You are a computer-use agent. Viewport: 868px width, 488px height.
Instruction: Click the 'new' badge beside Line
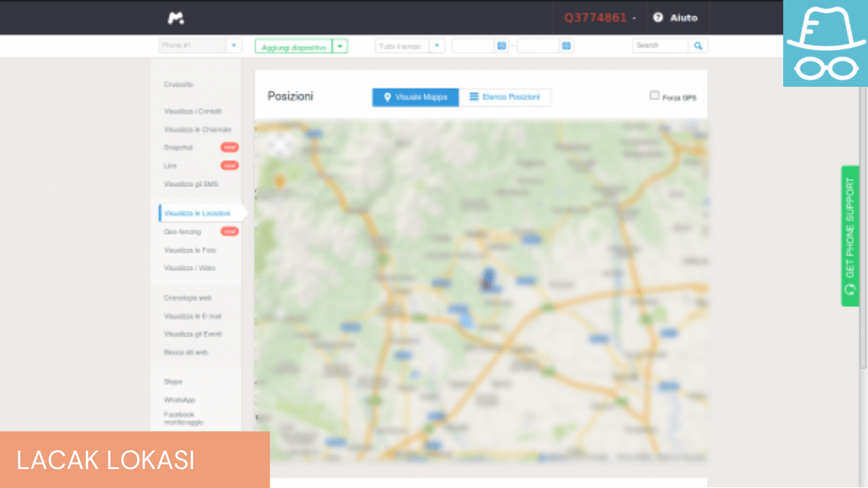point(229,165)
